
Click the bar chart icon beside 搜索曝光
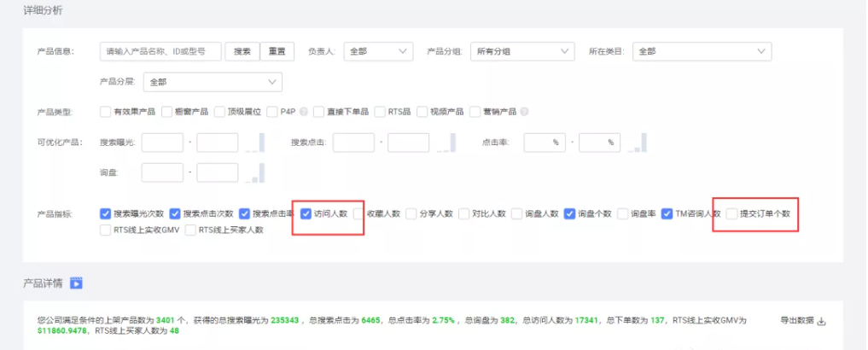255,143
